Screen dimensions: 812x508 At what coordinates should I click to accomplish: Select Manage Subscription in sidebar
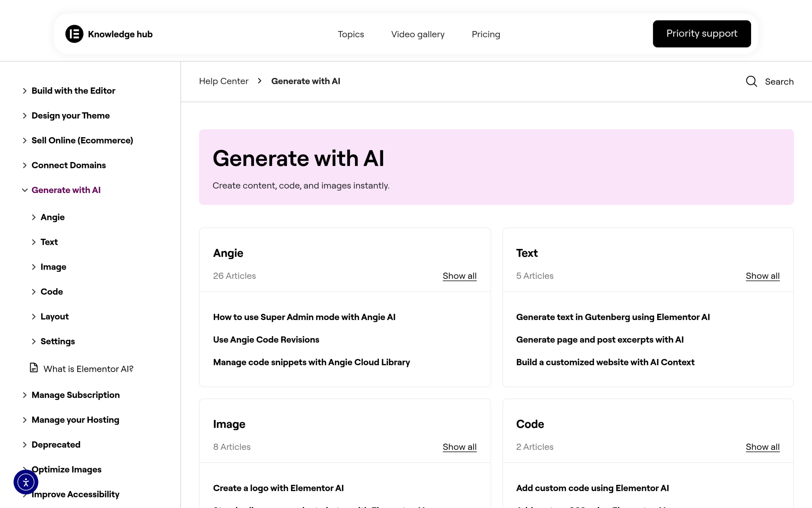click(75, 395)
